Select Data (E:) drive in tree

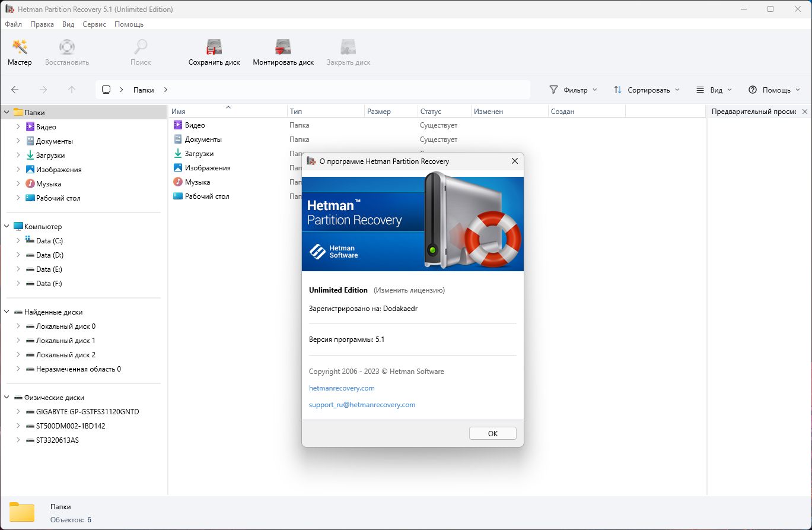pos(49,269)
